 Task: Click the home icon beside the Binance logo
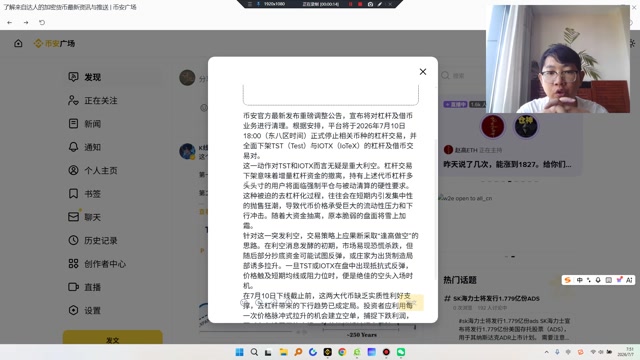pyautogui.click(x=18, y=43)
